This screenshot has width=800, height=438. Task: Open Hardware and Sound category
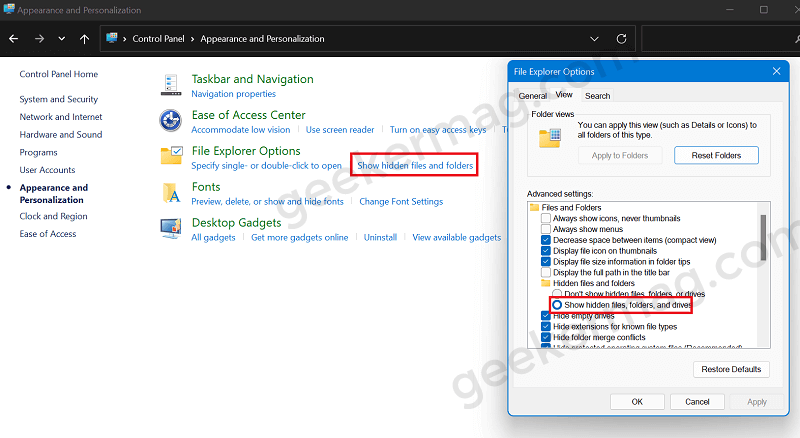click(61, 134)
